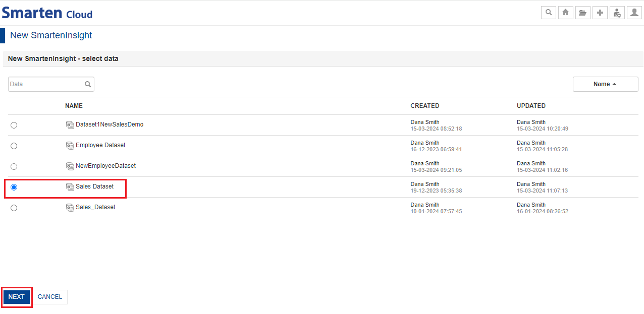Click the Employee Dataset name text

tap(100, 145)
